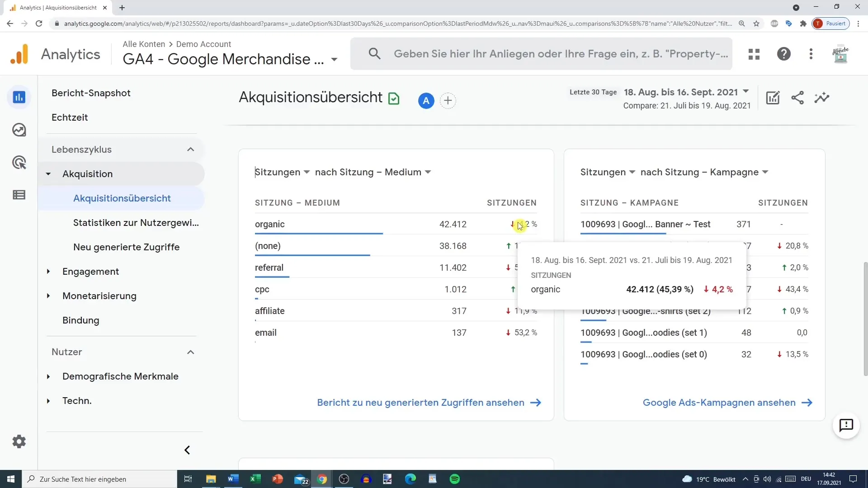Open the customize report pencil icon
The height and width of the screenshot is (488, 868).
tap(773, 98)
